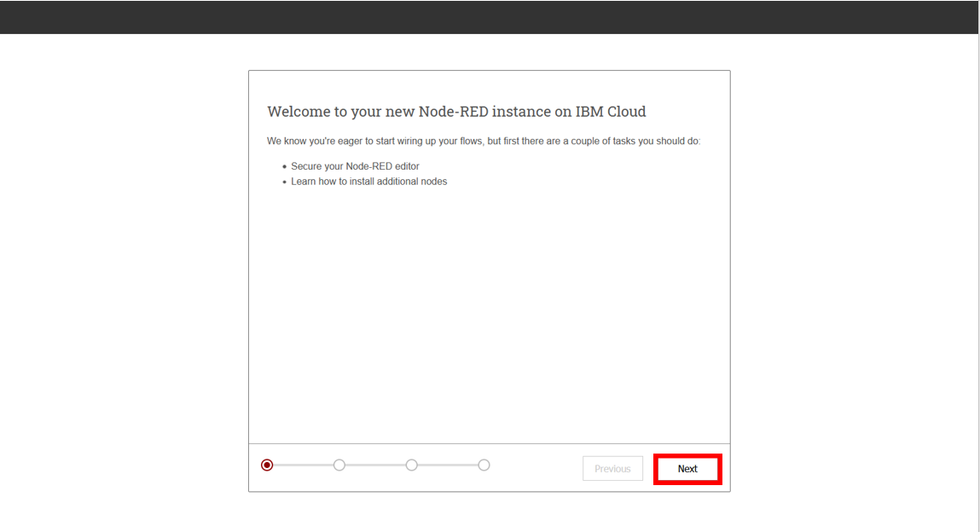Select the first step indicator circle
Screen dimensions: 980x532
point(267,465)
